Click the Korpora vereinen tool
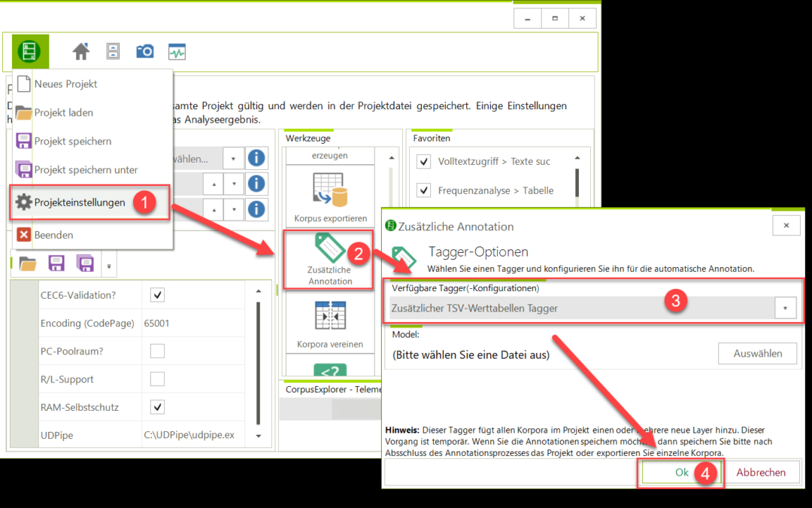This screenshot has height=508, width=812. tap(329, 325)
